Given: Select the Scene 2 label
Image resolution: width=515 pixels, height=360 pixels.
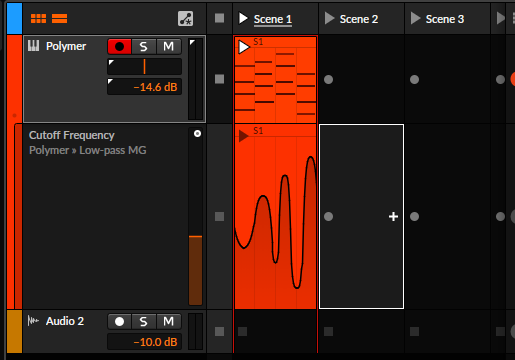Looking at the screenshot, I should tap(359, 19).
